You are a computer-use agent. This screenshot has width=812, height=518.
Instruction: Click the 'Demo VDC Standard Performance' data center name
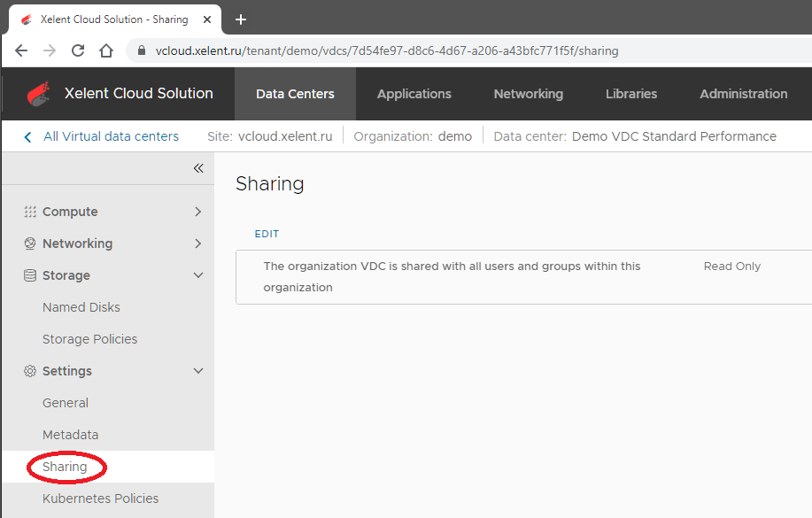point(674,136)
